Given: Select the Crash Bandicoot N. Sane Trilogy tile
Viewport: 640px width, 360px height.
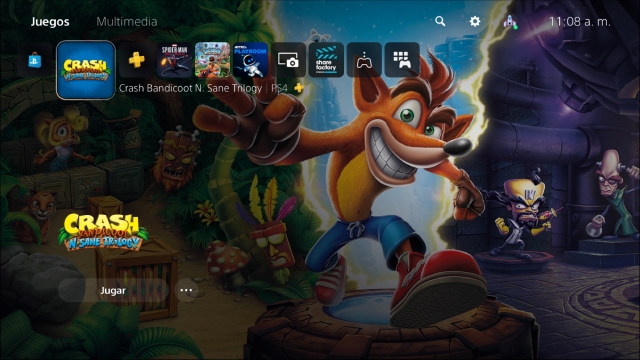Looking at the screenshot, I should (86, 70).
